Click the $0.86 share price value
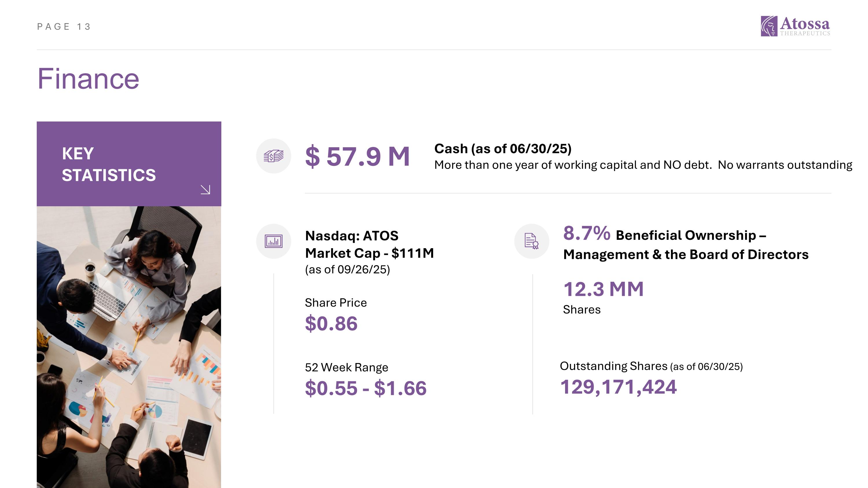This screenshot has height=488, width=868. click(x=331, y=324)
